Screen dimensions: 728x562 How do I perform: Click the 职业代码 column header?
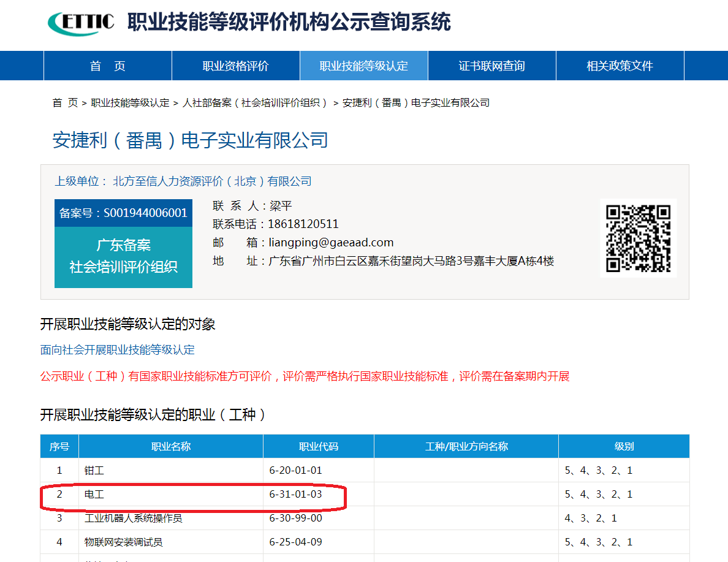319,446
